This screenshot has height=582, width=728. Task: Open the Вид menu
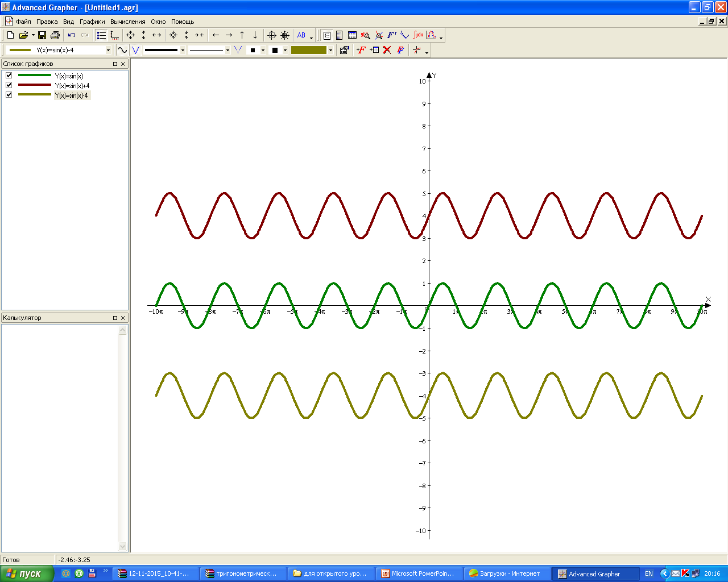68,22
